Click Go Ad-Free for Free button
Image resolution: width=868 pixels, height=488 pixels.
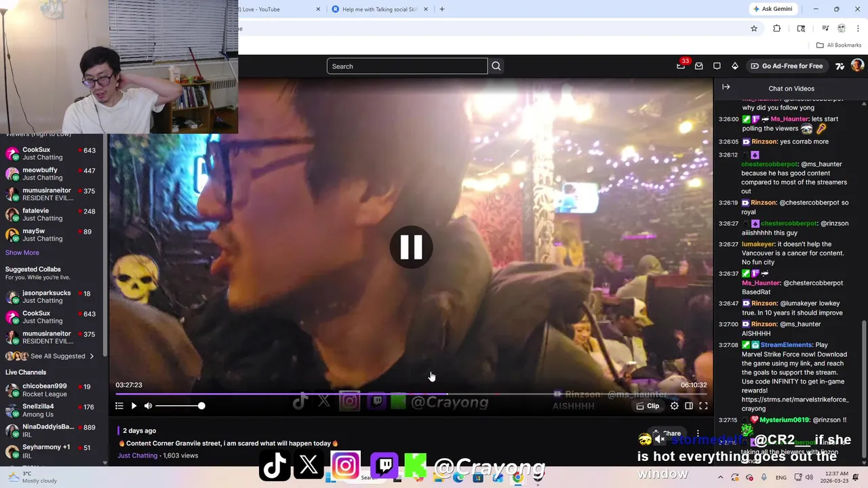pos(787,66)
